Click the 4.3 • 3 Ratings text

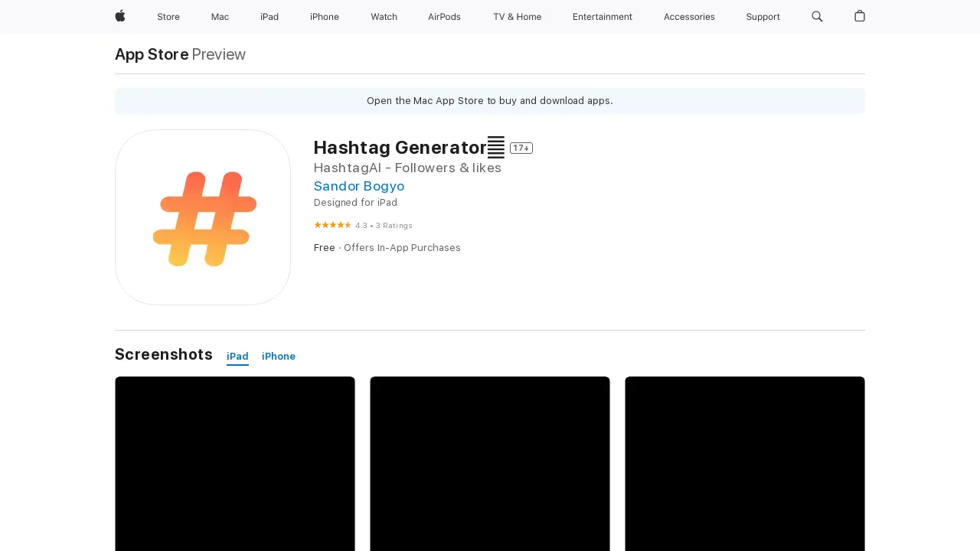[384, 226]
